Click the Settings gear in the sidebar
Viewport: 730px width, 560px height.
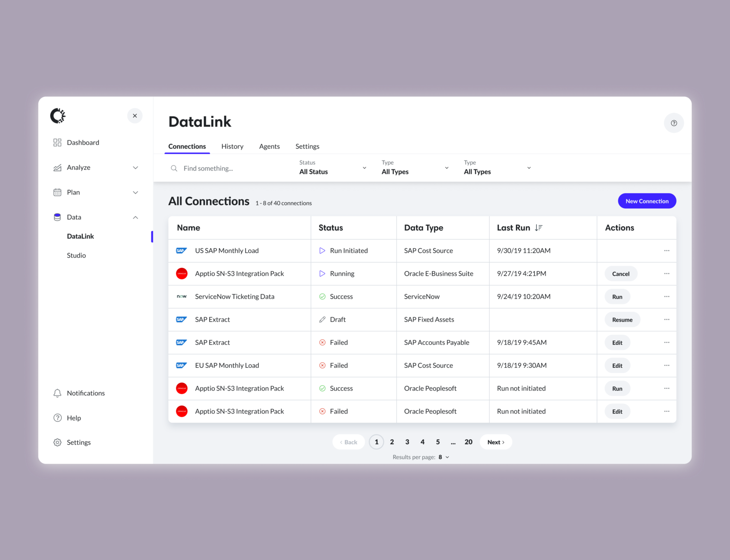(57, 442)
